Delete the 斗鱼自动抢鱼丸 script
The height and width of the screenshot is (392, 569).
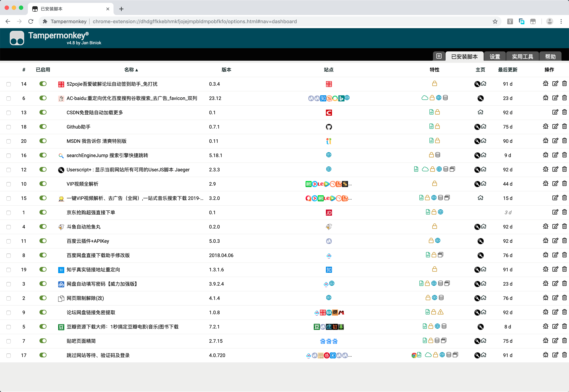point(564,226)
